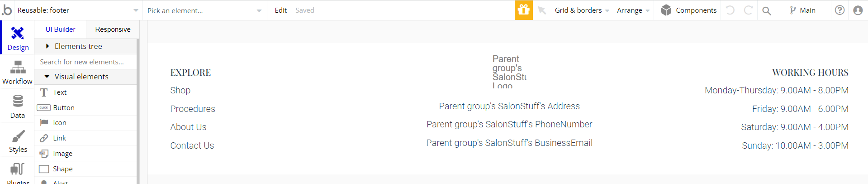Open the Pick an element dropdown
The width and height of the screenshot is (868, 184).
coord(204,10)
